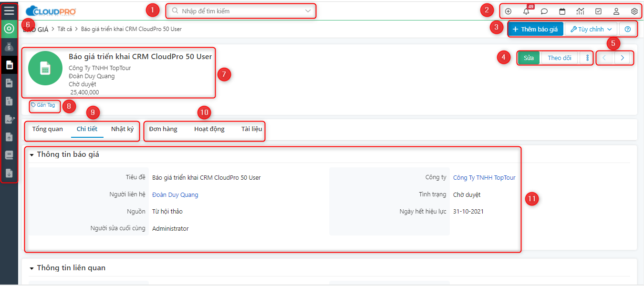Click the green Sửa button

[x=529, y=58]
